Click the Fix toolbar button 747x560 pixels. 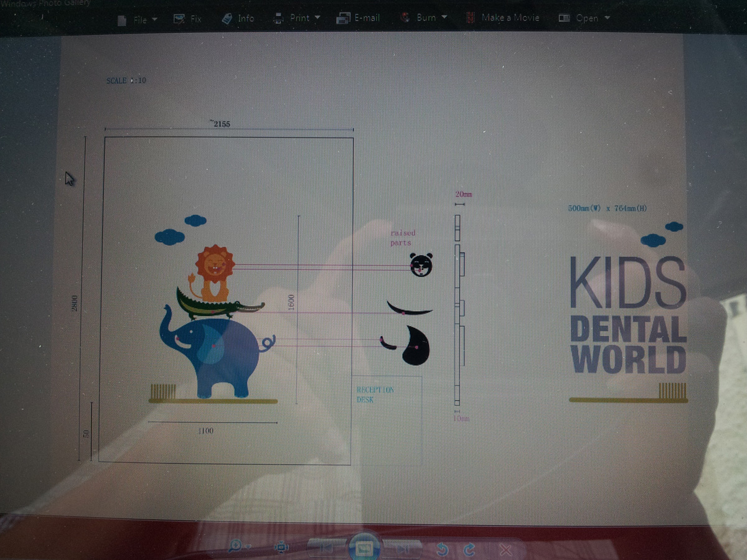[187, 19]
